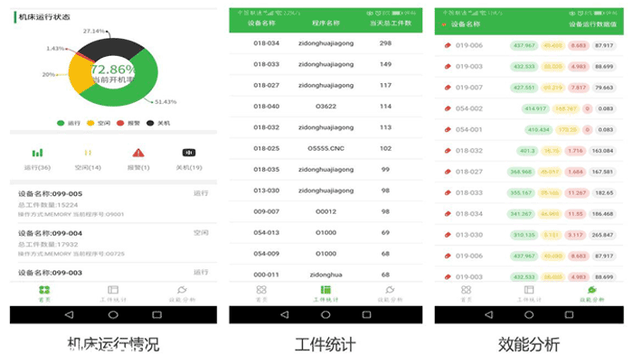This screenshot has width=633, height=364.
Task: Tap yellow 20% segment of donut chart
Action: tap(79, 75)
